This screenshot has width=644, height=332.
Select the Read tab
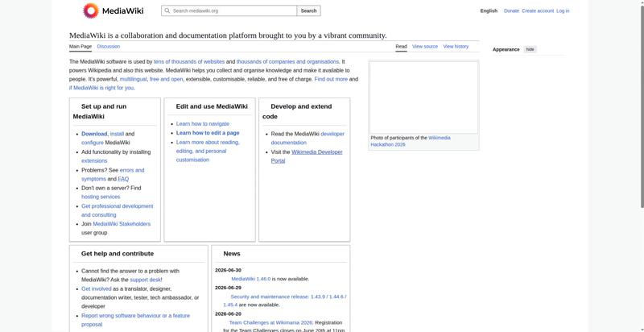pos(401,47)
